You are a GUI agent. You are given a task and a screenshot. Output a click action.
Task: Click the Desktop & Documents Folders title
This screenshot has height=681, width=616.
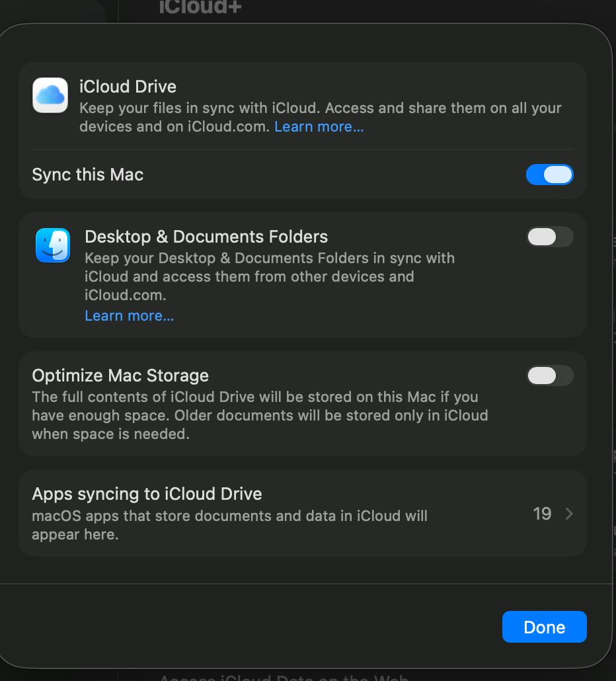tap(206, 237)
